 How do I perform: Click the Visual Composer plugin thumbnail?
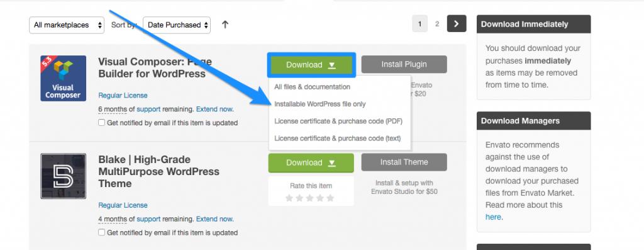click(x=64, y=79)
